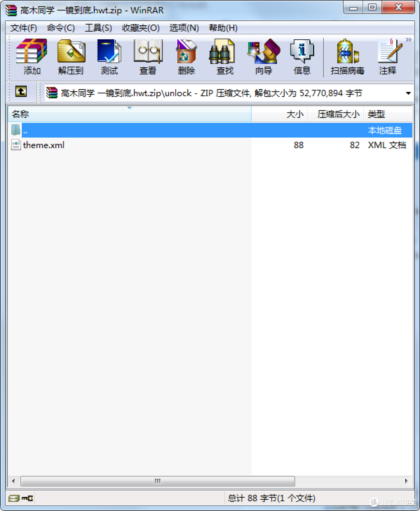420x511 pixels.
Task: Open the address path dropdown arrow
Action: [x=408, y=93]
